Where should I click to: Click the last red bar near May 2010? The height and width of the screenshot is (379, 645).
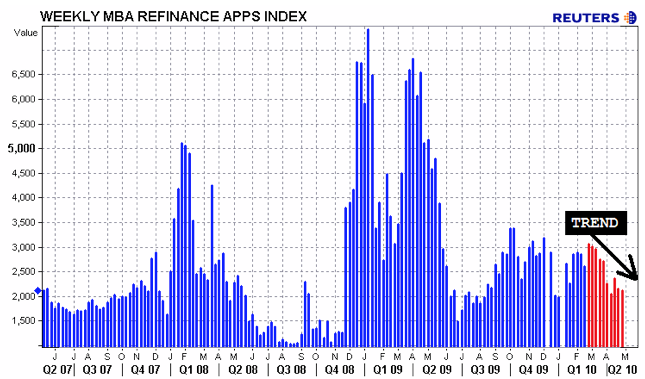click(622, 318)
